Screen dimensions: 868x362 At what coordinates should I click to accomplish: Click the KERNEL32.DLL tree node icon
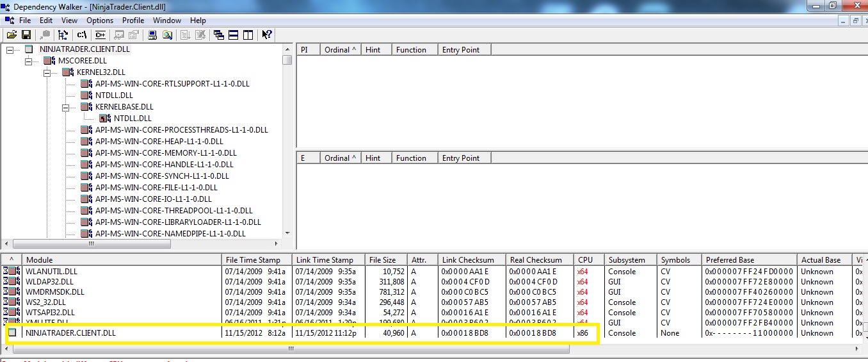pyautogui.click(x=68, y=72)
